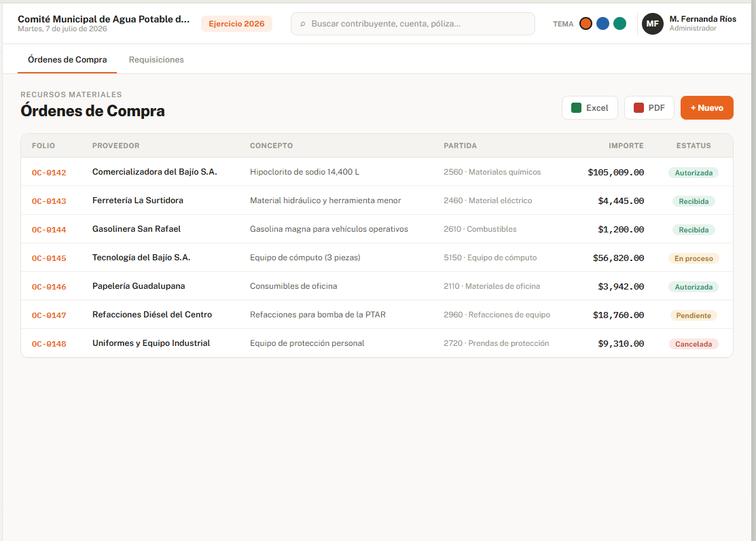Screen dimensions: 756x541
Task: Open order folio OC-0147
Action: coord(49,315)
